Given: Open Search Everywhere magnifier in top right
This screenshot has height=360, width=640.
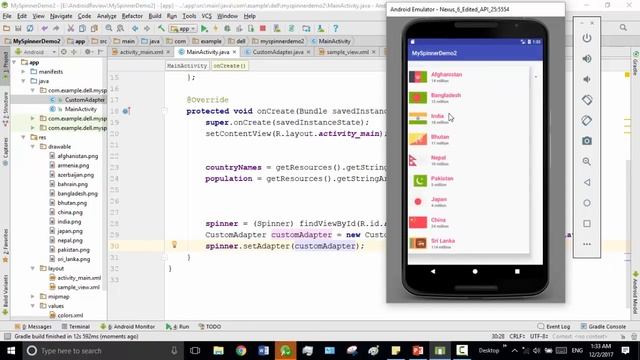Looking at the screenshot, I should tap(623, 28).
